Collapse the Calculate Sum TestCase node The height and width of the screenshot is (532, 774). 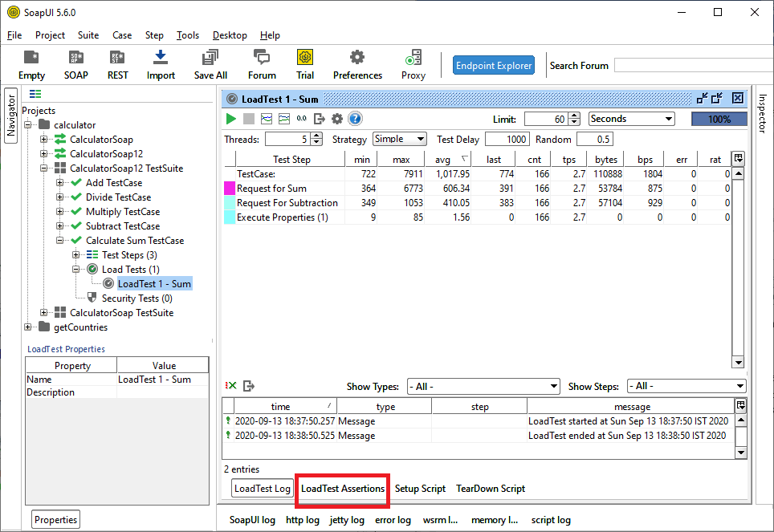(59, 240)
